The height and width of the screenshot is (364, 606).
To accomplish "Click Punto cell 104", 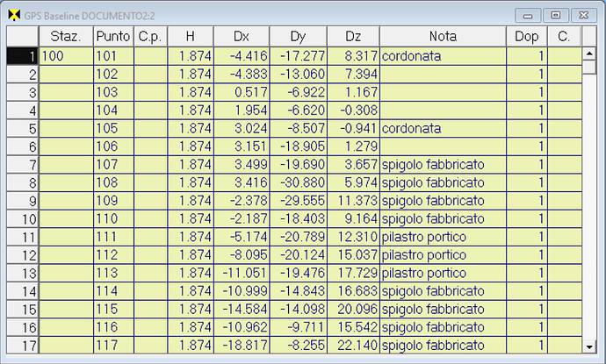I will point(113,111).
